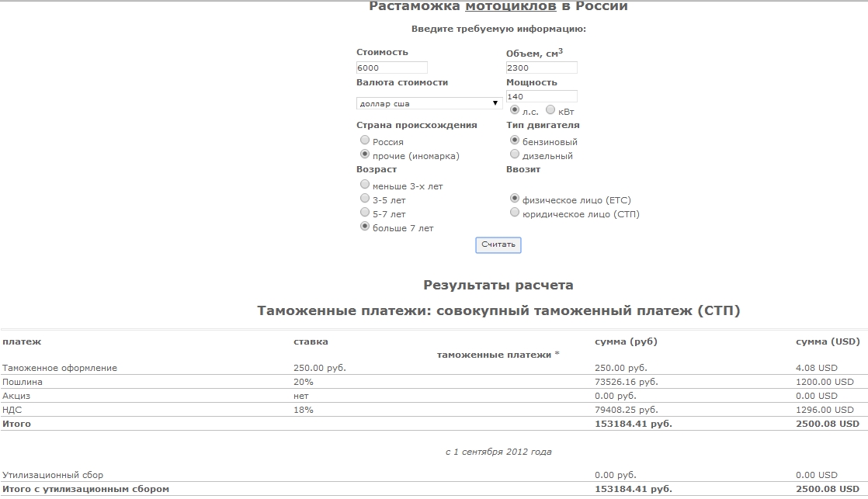The width and height of the screenshot is (868, 499).
Task: Open the мотоциклов link in heading
Action: 510,7
